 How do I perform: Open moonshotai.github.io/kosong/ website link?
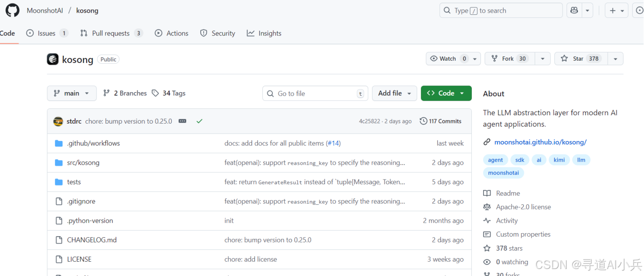(x=540, y=142)
